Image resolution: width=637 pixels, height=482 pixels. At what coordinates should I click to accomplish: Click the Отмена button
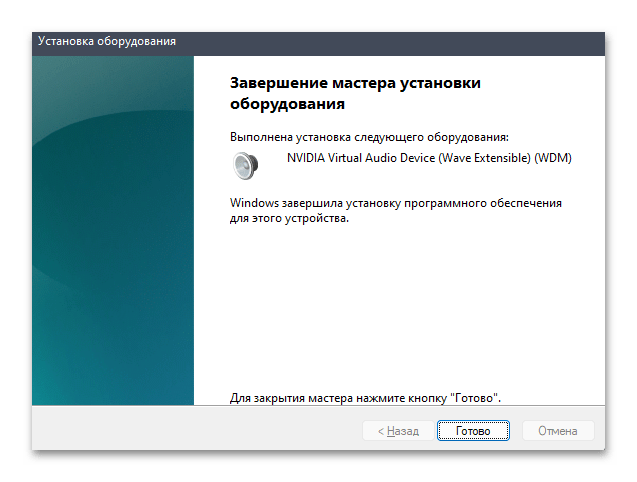coord(558,430)
